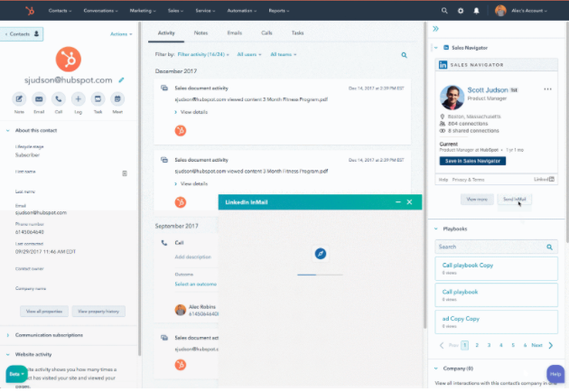This screenshot has width=569, height=392.
Task: Collapse right sidebar with double chevron icon
Action: tap(436, 29)
